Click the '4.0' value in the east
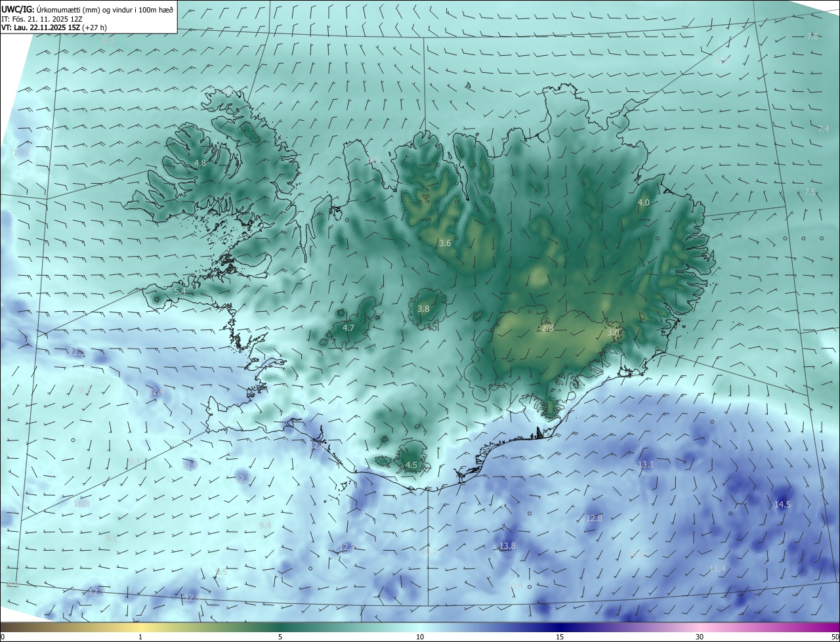 (644, 203)
